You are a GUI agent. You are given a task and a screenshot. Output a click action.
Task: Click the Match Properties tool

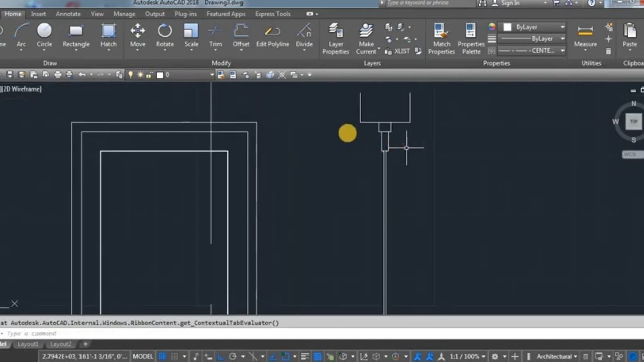tap(441, 39)
